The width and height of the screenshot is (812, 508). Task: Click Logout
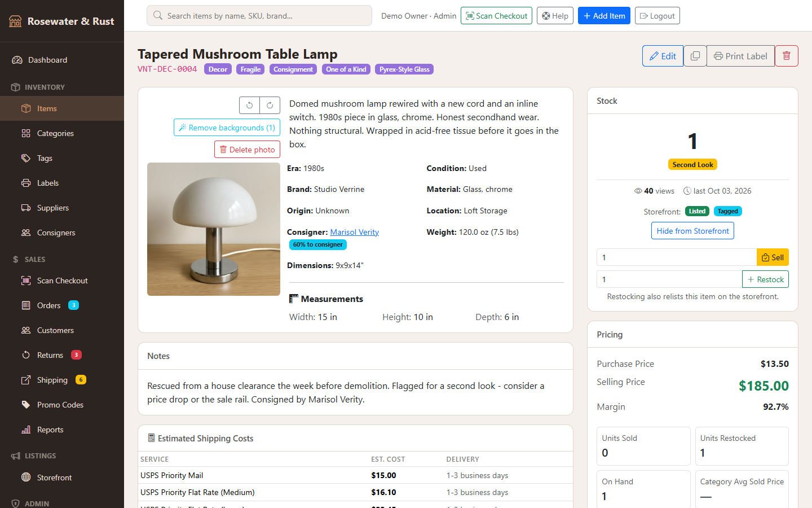click(x=657, y=16)
